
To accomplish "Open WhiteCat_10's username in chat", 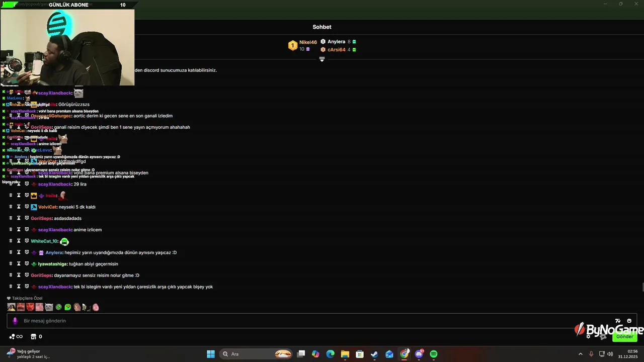I will 44,241.
